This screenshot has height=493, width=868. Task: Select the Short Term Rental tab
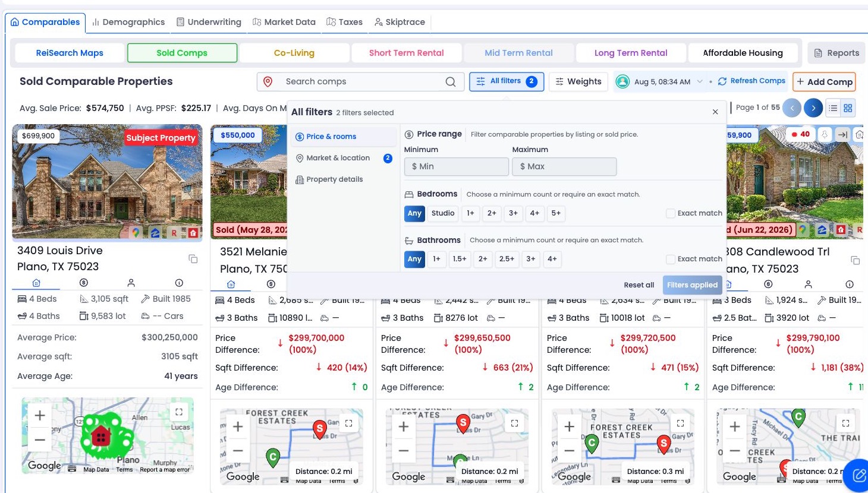407,53
